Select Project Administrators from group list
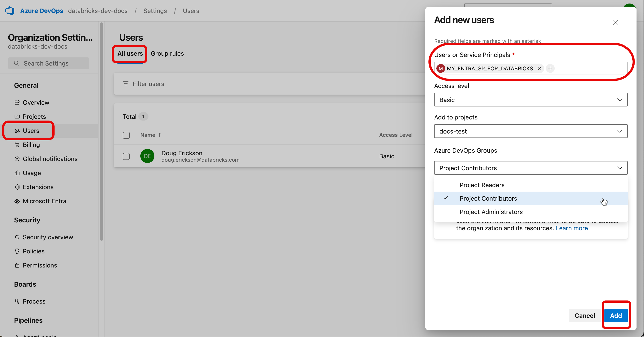The image size is (644, 337). click(491, 212)
